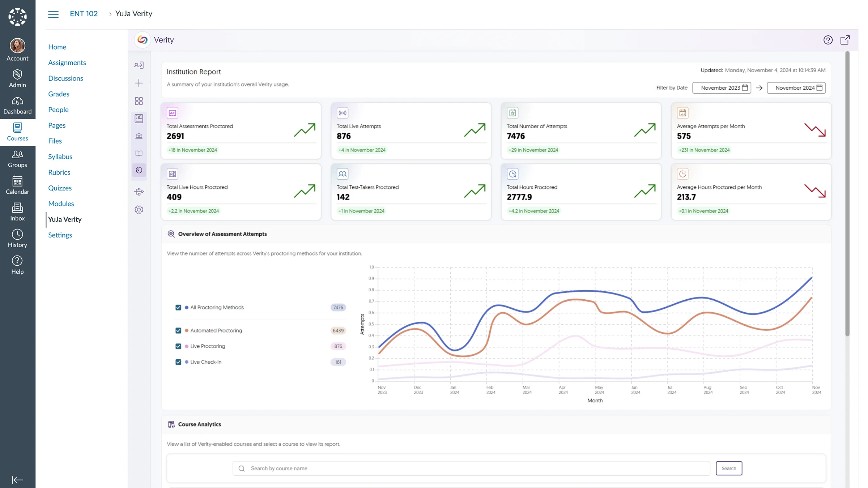Click the Verity logo icon
The width and height of the screenshot is (868, 488).
(x=142, y=40)
